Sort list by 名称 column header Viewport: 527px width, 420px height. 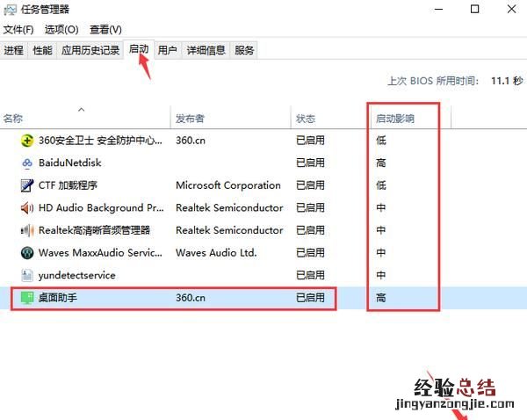13,119
